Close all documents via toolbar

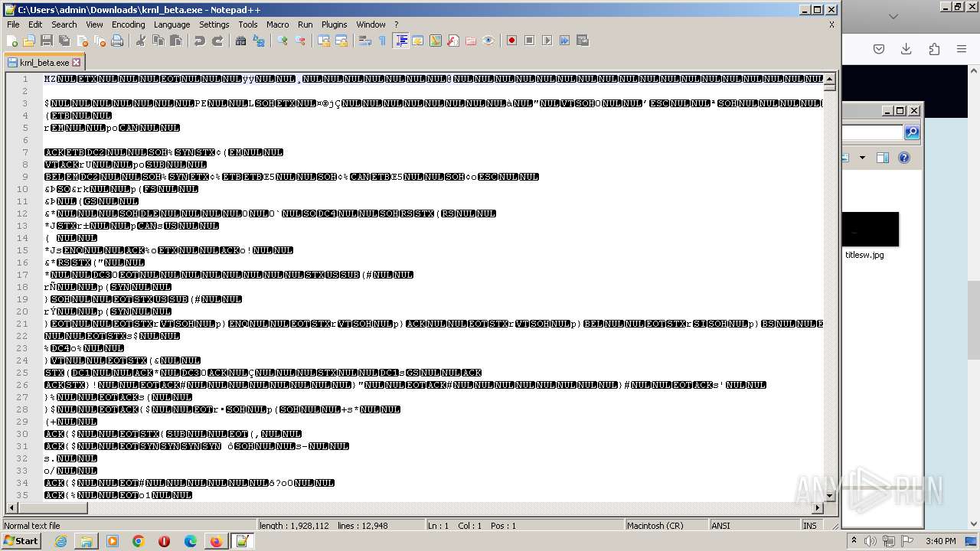pyautogui.click(x=100, y=41)
